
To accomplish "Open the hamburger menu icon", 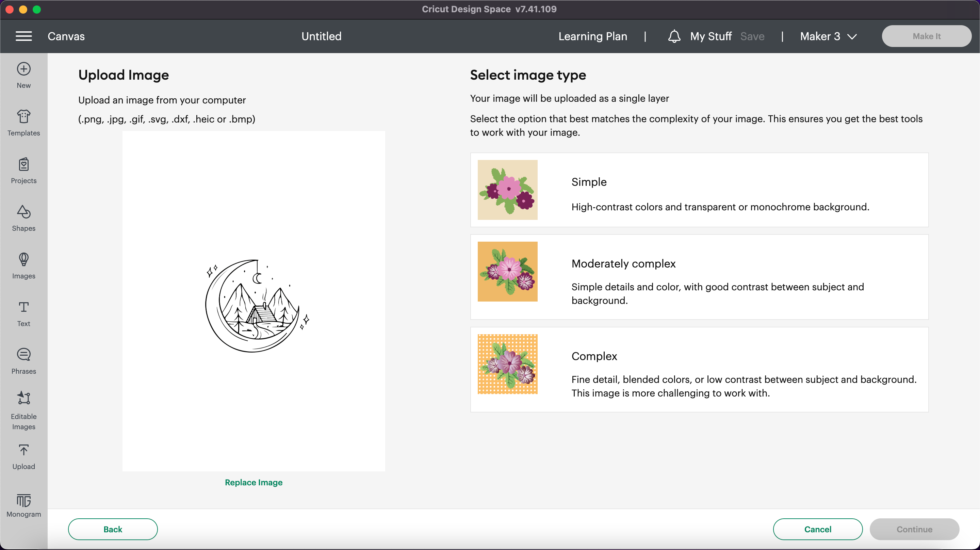I will pyautogui.click(x=23, y=36).
